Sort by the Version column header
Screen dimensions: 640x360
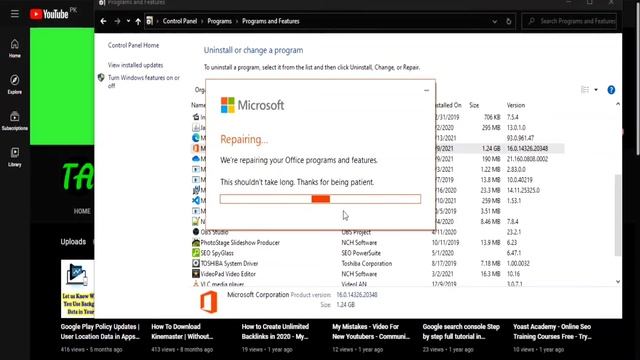pyautogui.click(x=516, y=105)
